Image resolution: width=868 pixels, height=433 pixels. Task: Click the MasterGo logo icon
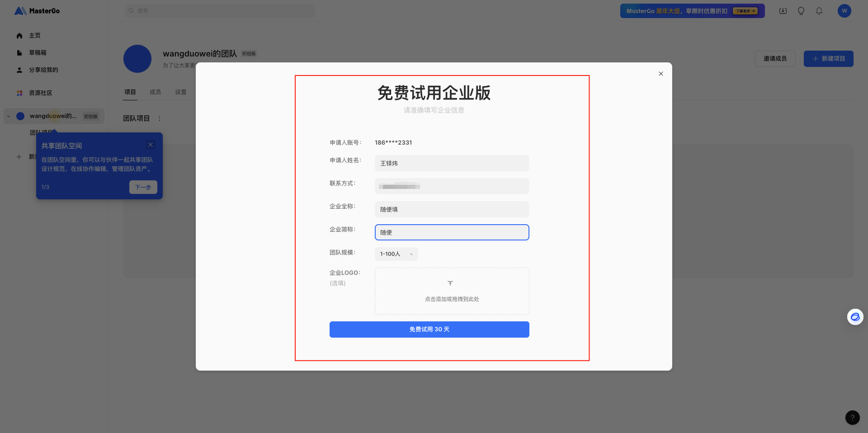coord(20,11)
